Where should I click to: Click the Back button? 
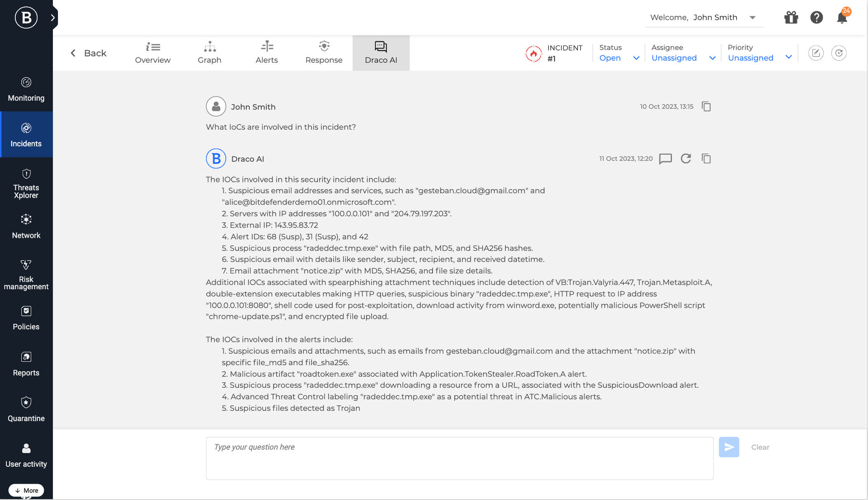[89, 53]
